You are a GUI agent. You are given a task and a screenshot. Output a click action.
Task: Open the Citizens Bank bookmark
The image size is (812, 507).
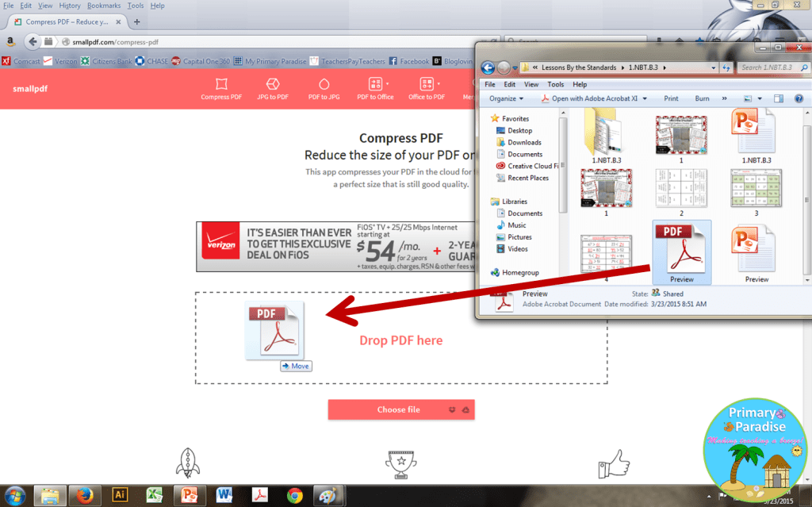pos(106,61)
